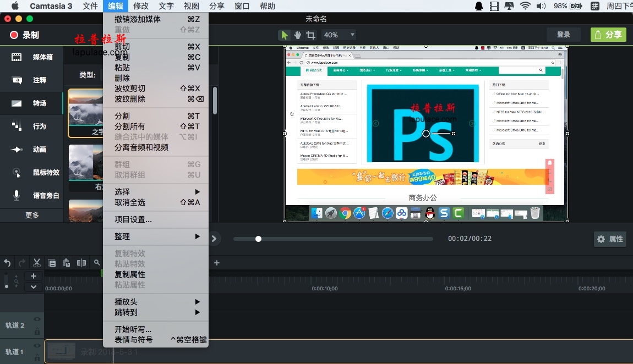The width and height of the screenshot is (633, 364).
Task: Click the timeline cut scissors icon
Action: pyautogui.click(x=37, y=263)
